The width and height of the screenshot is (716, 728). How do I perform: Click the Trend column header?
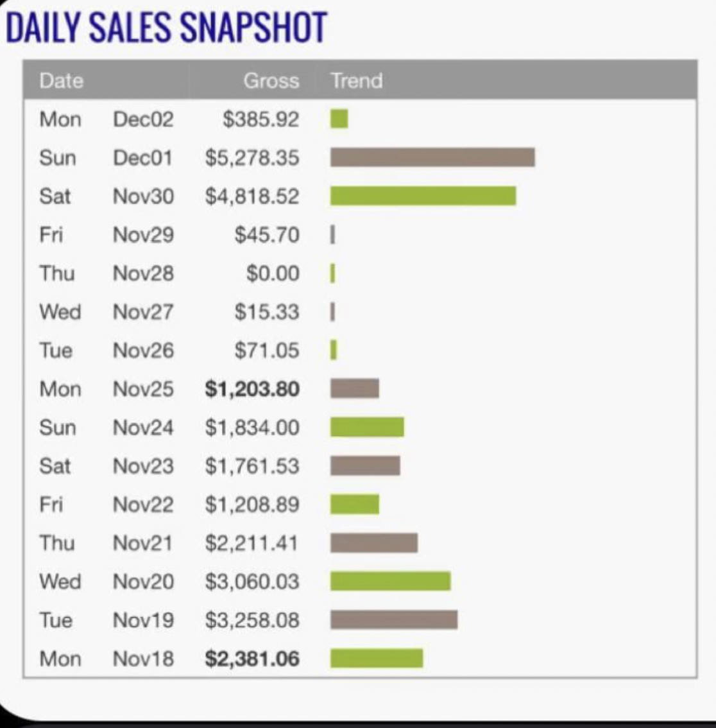click(356, 81)
